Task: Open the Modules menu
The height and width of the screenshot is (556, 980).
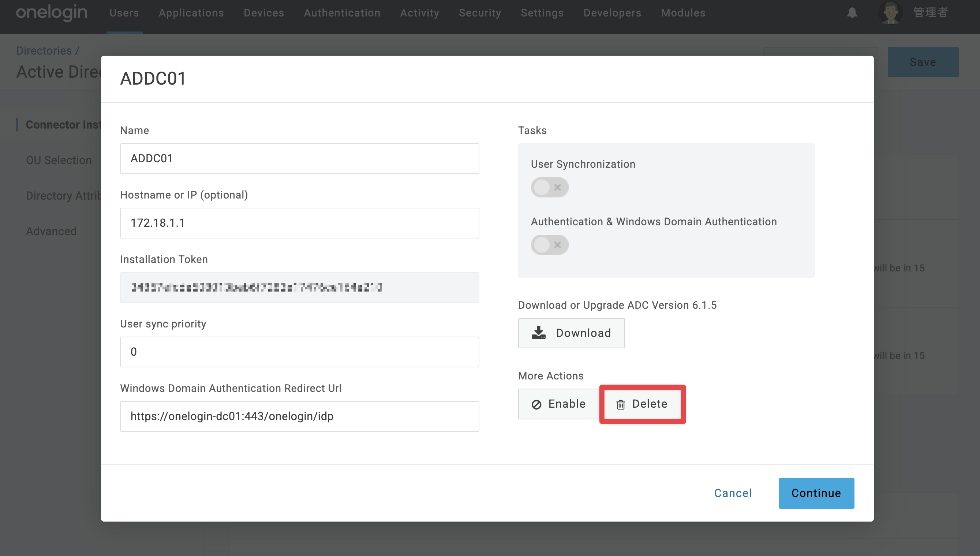Action: [683, 13]
